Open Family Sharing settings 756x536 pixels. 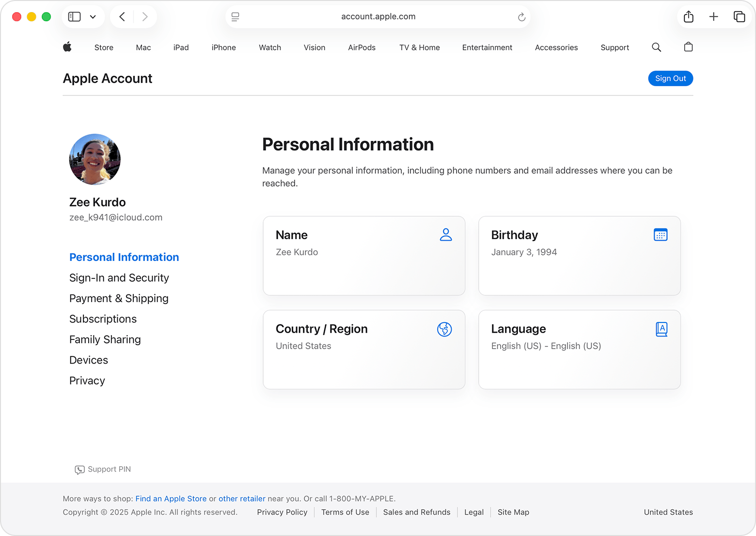coord(105,339)
